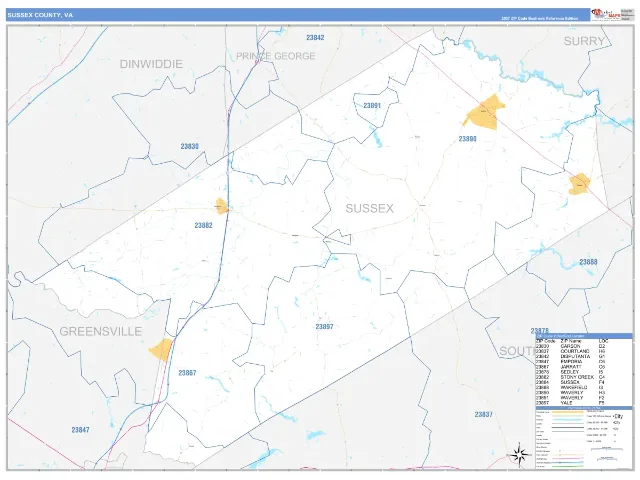Click the WAVERLY row with LOC F2

[x=571, y=398]
